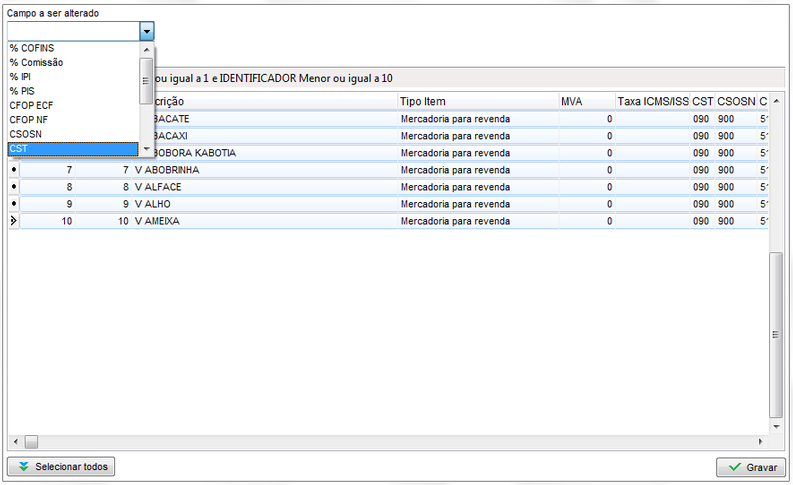Click the row marker beside V ALFACE
This screenshot has width=793, height=485.
point(13,187)
